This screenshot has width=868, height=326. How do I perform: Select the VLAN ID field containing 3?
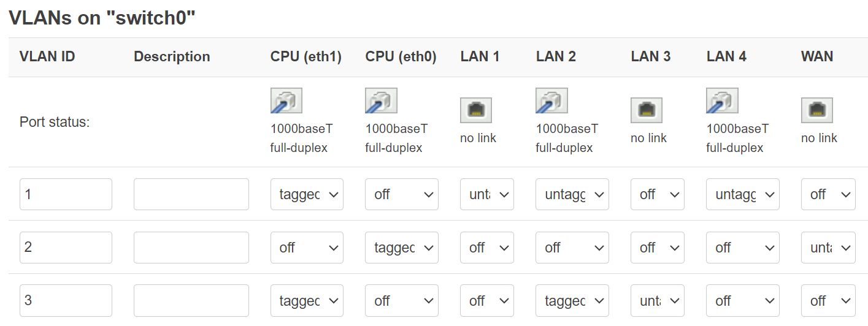(66, 301)
